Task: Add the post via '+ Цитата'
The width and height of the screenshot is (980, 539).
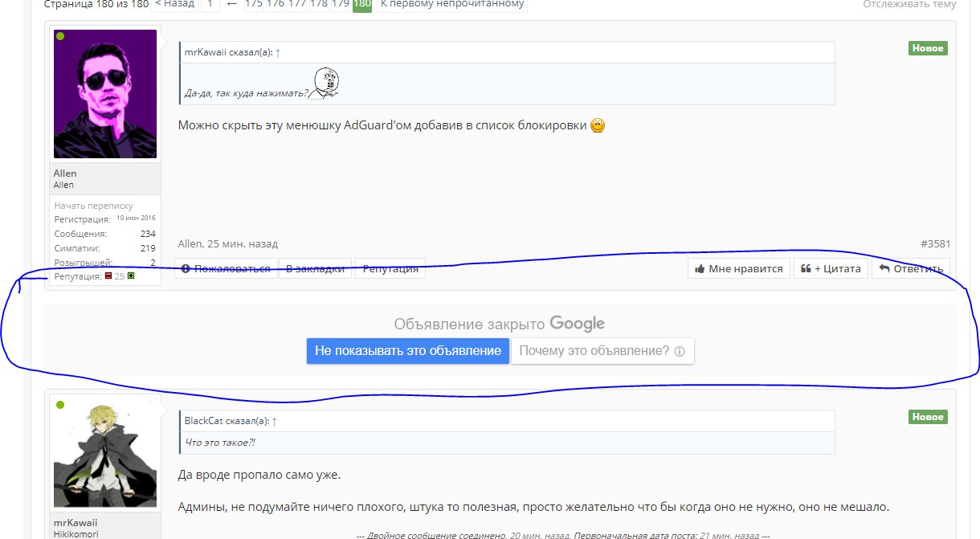Action: click(831, 268)
